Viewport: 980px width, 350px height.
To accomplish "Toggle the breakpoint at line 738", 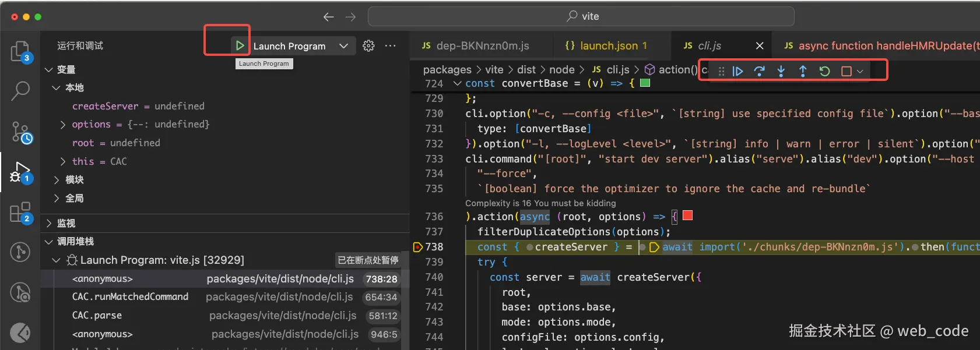I will point(417,247).
